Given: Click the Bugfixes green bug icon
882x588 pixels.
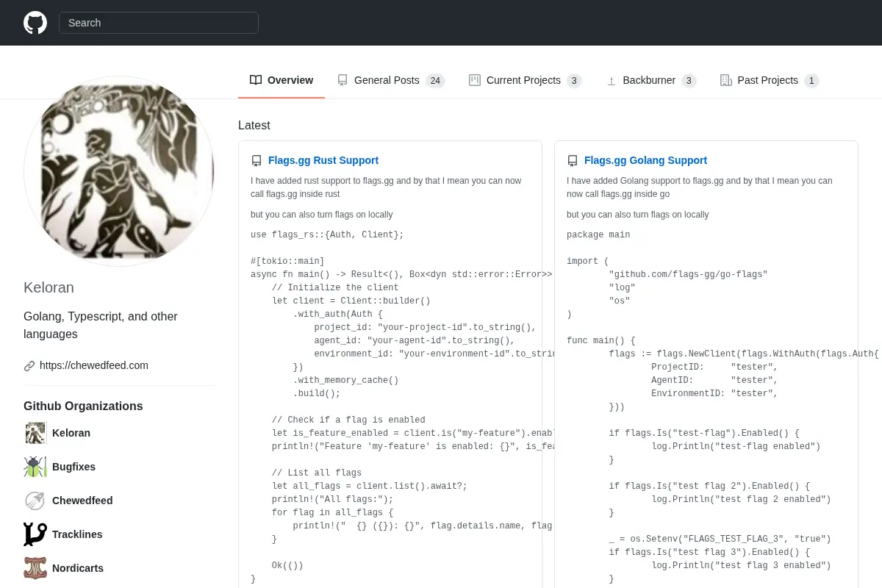Looking at the screenshot, I should click(x=35, y=467).
